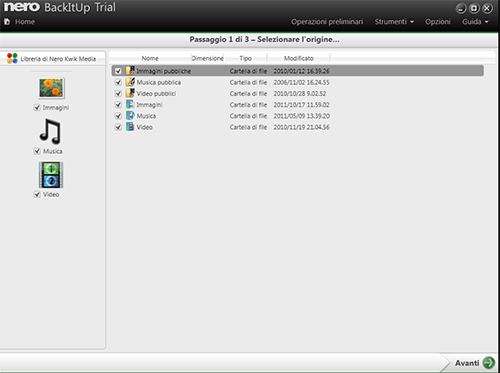Uncheck the Video list row checkbox
Screen dimensions: 500x373
[x=118, y=127]
